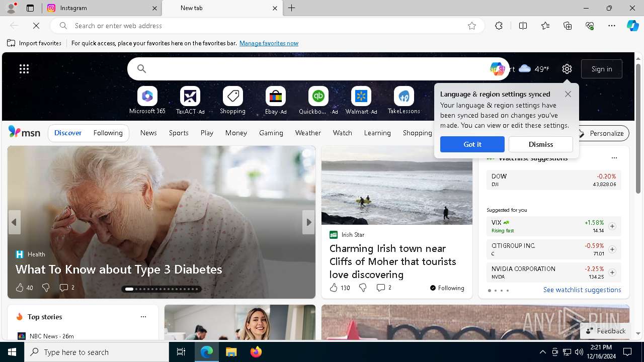
Task: Click the browser address bar
Action: point(267,26)
